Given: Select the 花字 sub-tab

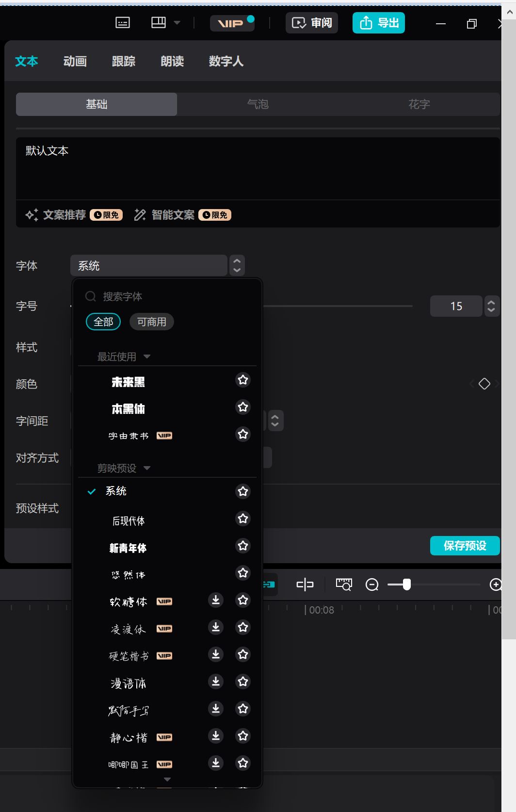Looking at the screenshot, I should (419, 104).
